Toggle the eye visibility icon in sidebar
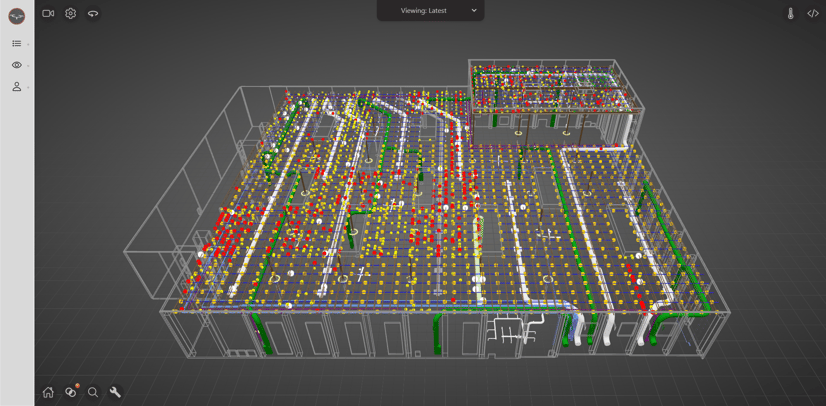 [16, 65]
